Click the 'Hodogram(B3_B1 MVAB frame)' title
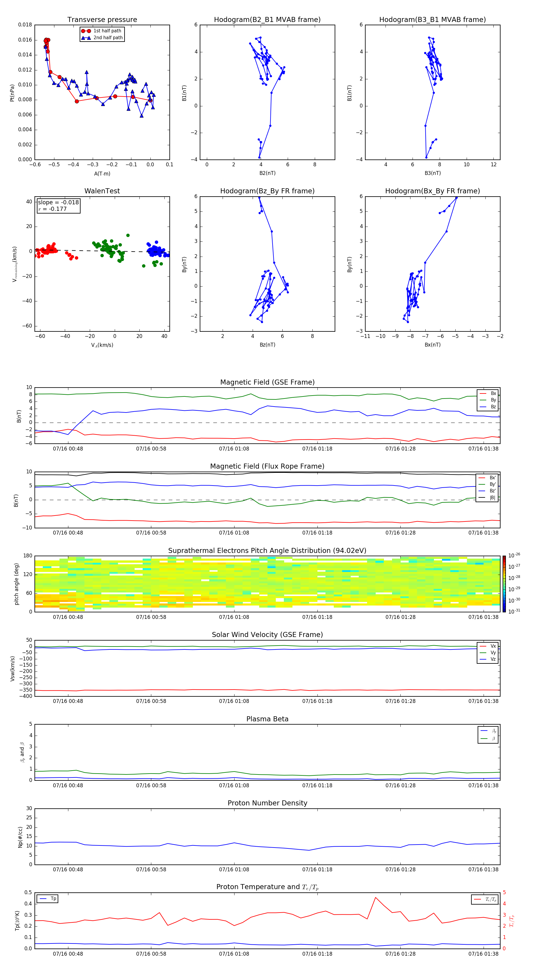 pos(432,20)
